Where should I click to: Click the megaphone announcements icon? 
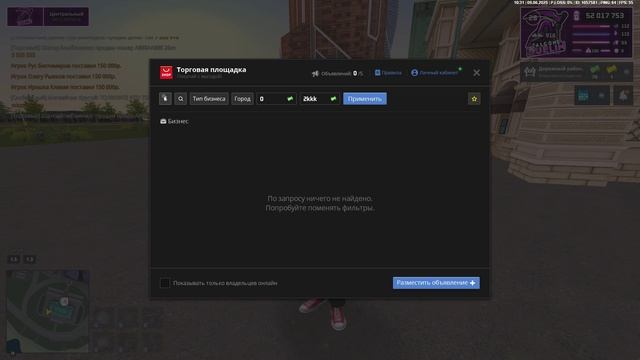pyautogui.click(x=315, y=73)
